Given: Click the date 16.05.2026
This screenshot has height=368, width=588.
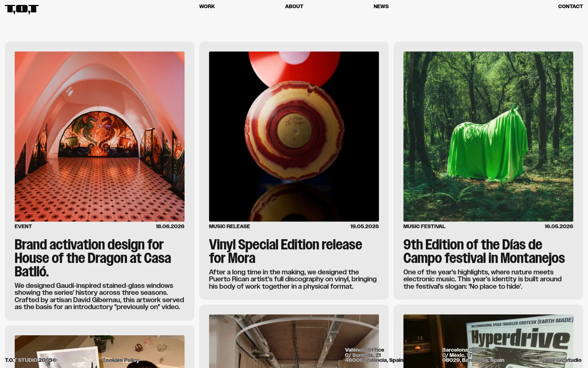Looking at the screenshot, I should (x=559, y=226).
